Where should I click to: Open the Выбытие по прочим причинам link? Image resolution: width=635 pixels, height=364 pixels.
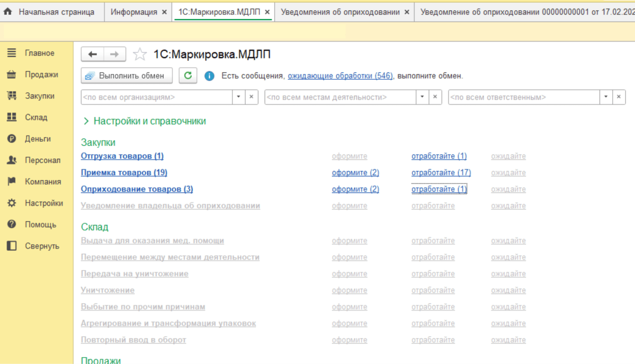point(143,307)
